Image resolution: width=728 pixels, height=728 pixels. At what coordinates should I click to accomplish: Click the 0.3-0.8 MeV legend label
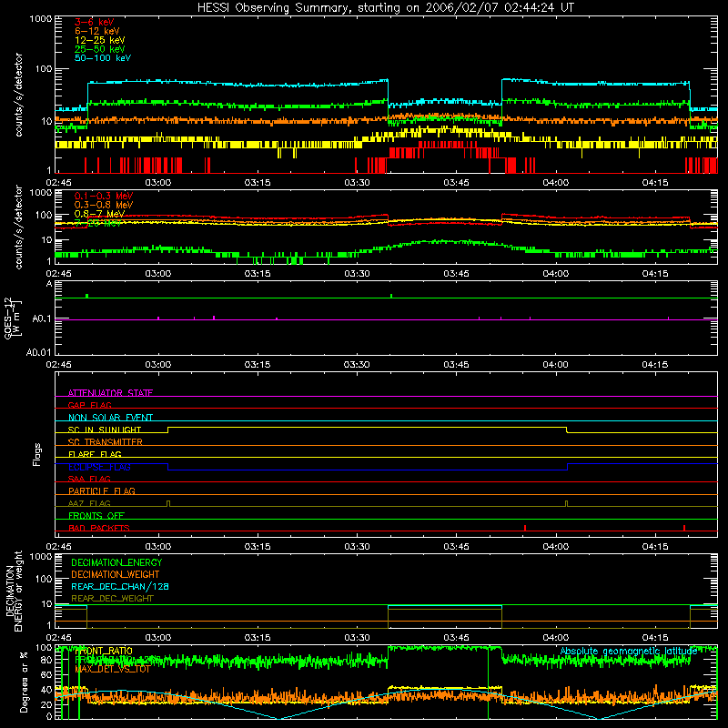click(104, 205)
